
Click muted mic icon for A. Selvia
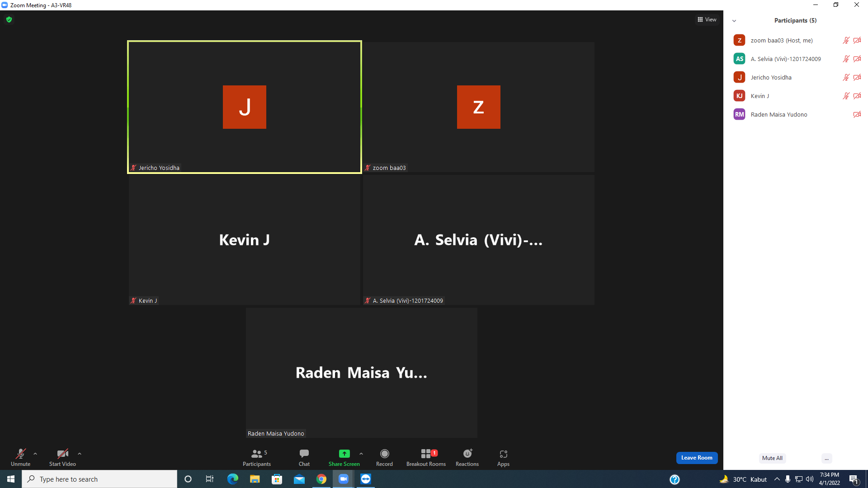pos(846,59)
